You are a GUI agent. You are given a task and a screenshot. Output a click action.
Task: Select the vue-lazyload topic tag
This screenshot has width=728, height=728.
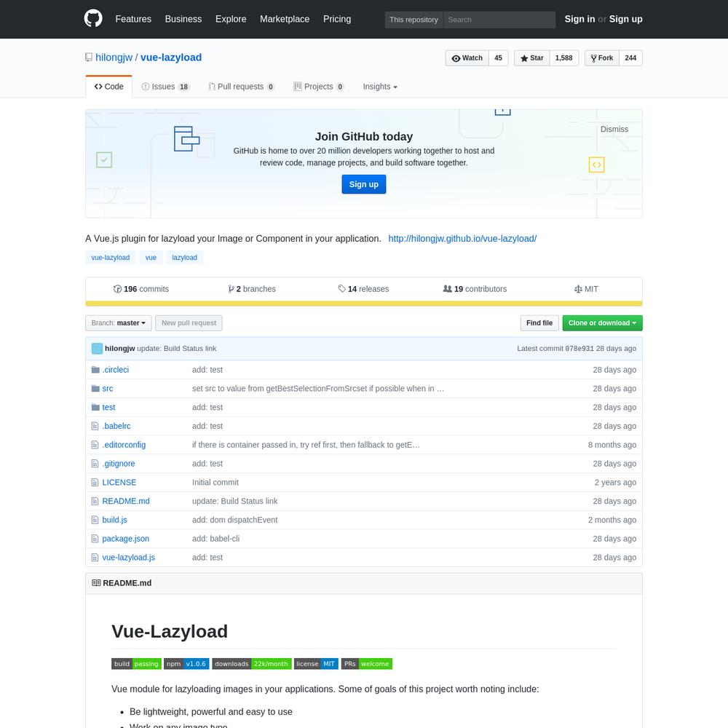[111, 258]
